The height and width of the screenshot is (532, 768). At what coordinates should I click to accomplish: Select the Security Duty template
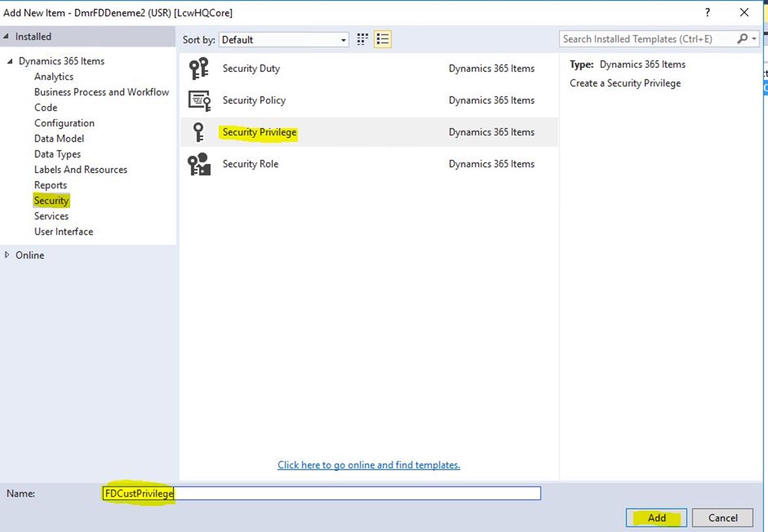click(369, 69)
